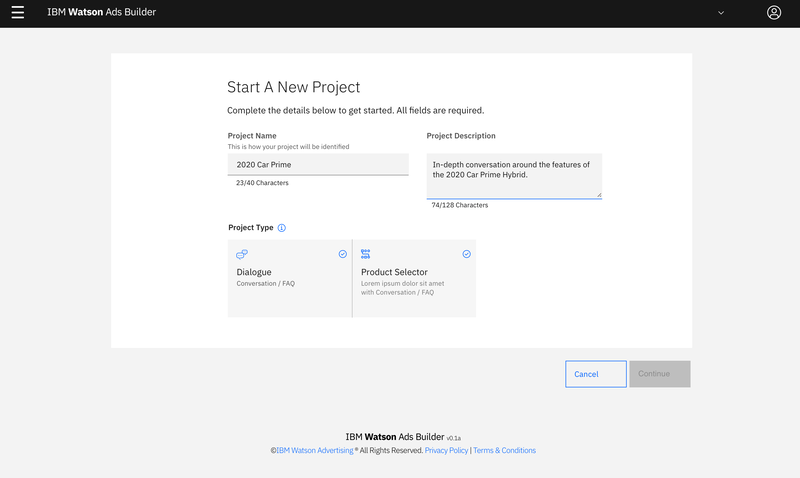Open the Terms & Conditions link
Viewport: 800px width, 478px height.
click(x=504, y=450)
